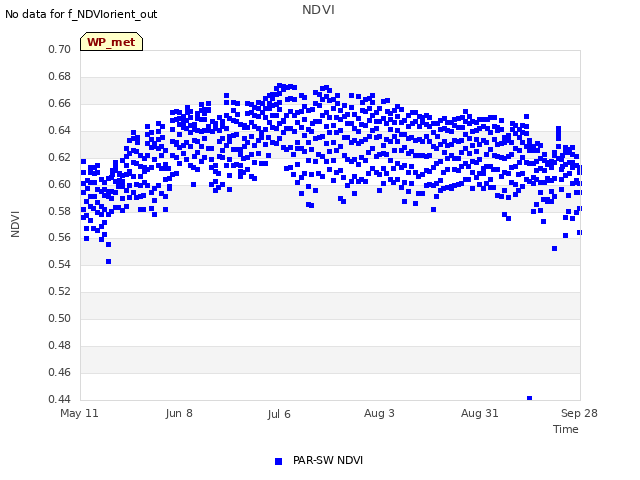Click the 0.64 y-axis label
Viewport: 640px width, 480px height.
[60, 130]
